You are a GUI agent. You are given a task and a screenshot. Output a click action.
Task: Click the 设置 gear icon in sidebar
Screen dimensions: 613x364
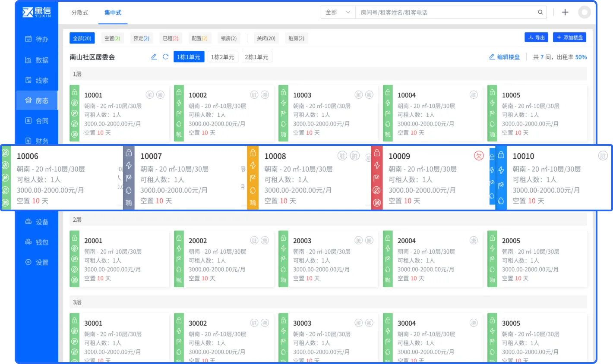click(28, 262)
